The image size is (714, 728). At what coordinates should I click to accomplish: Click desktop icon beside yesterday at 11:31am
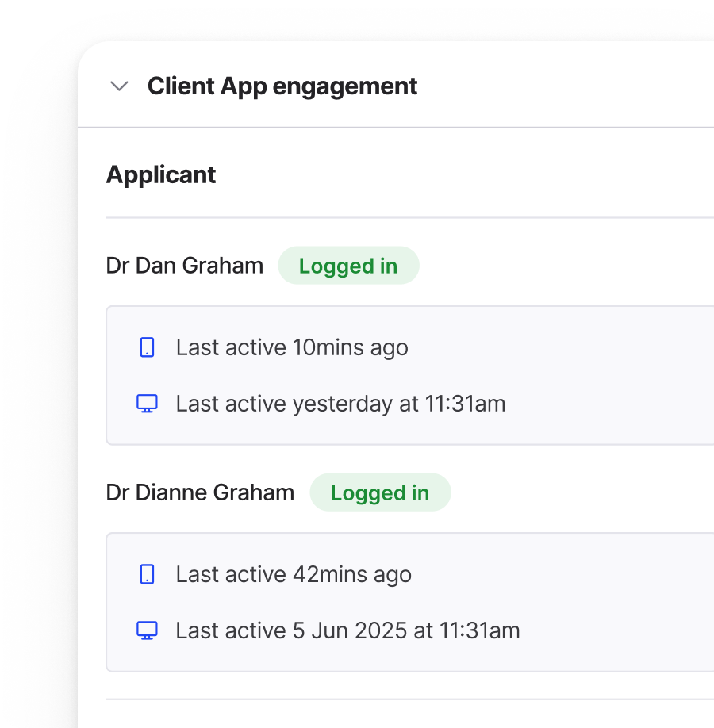148,404
